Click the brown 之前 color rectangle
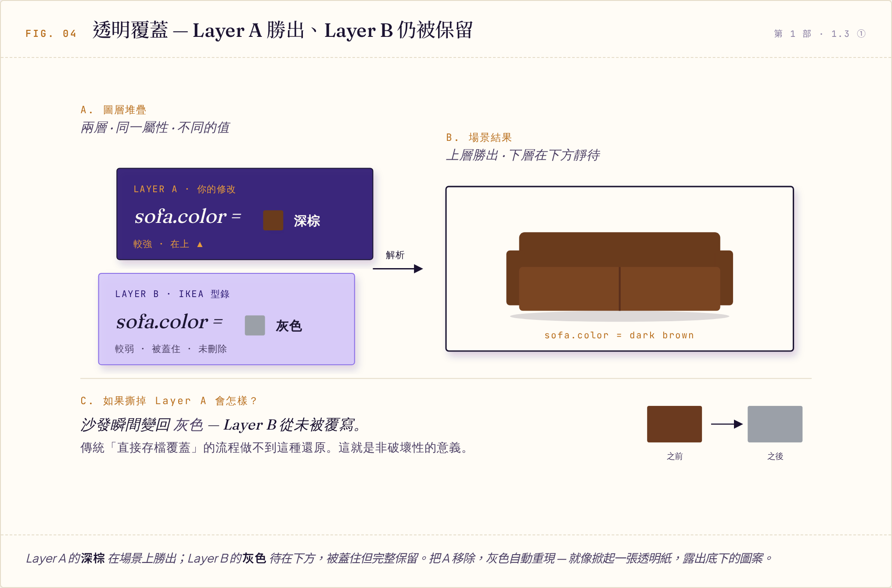The height and width of the screenshot is (588, 892). (x=674, y=424)
